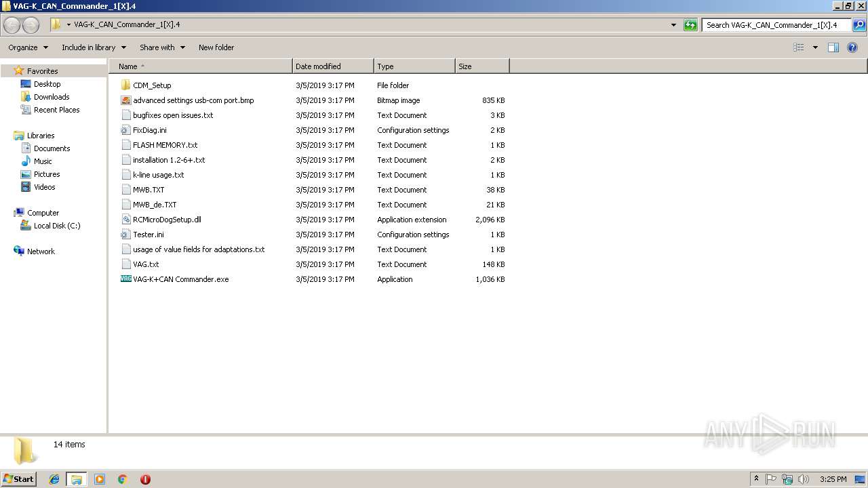Viewport: 868px width, 488px height.
Task: Sort by Type column header
Action: (414, 66)
